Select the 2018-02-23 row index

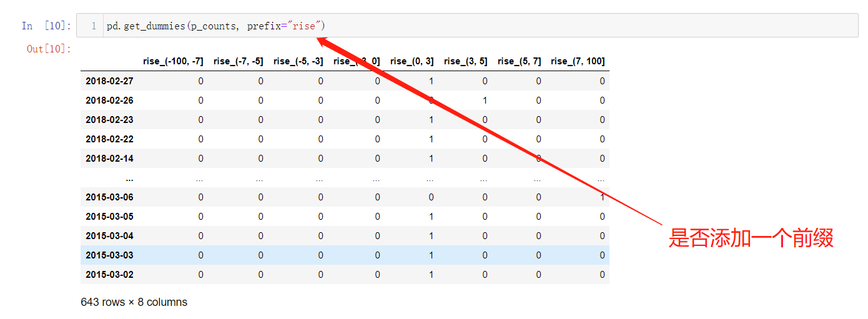(x=109, y=120)
